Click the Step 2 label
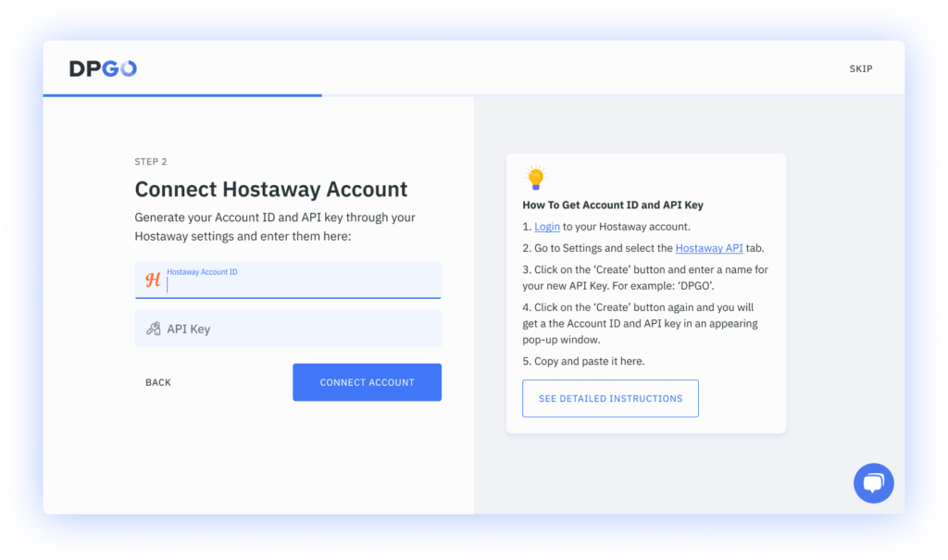This screenshot has width=948, height=560. pyautogui.click(x=151, y=161)
